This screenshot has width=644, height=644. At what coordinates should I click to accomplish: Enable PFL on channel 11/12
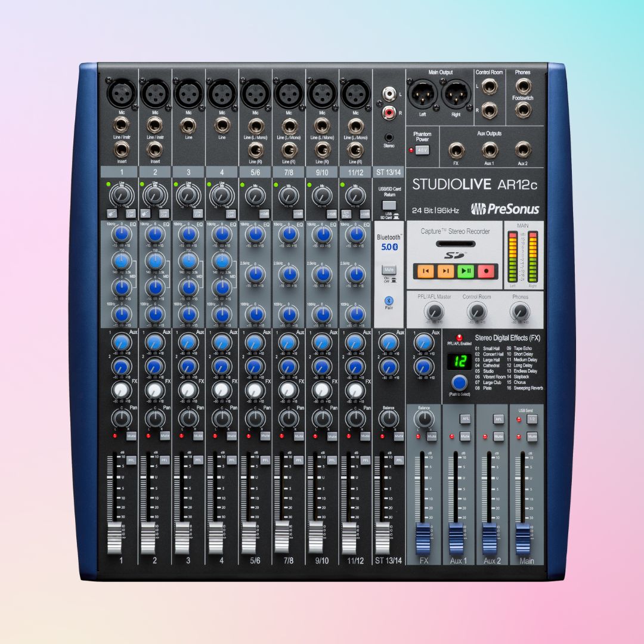pyautogui.click(x=365, y=460)
